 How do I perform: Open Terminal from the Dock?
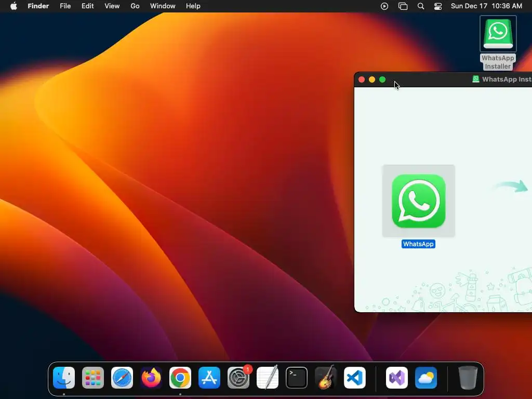(x=297, y=378)
